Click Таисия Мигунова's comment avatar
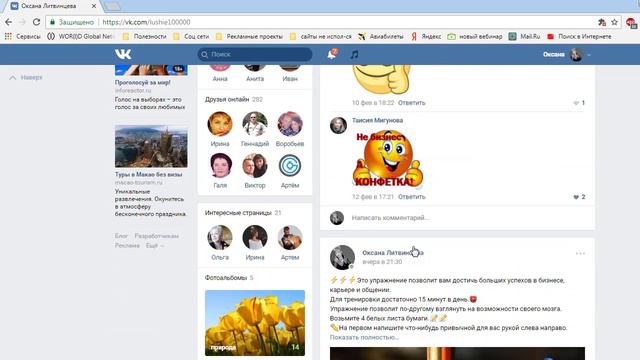 338,125
